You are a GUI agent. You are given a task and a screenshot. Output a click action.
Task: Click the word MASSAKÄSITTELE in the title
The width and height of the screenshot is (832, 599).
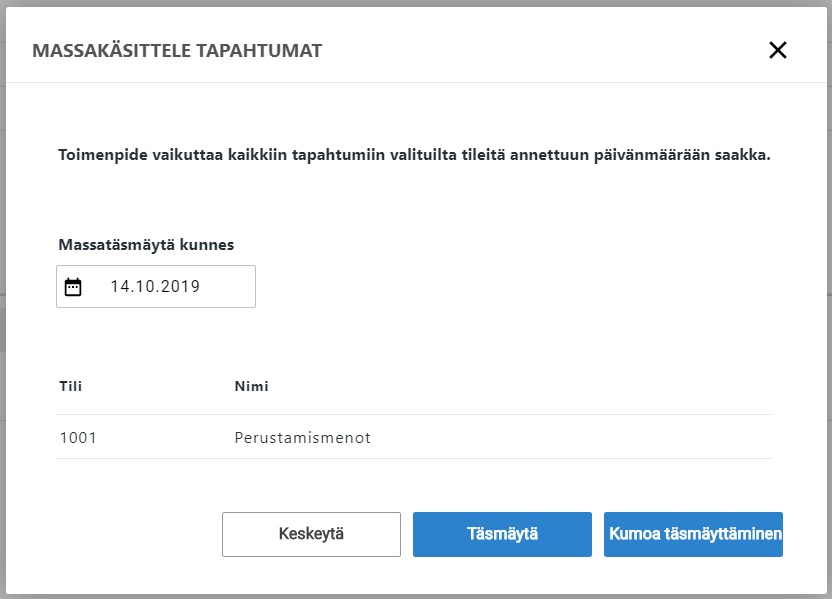tap(111, 50)
